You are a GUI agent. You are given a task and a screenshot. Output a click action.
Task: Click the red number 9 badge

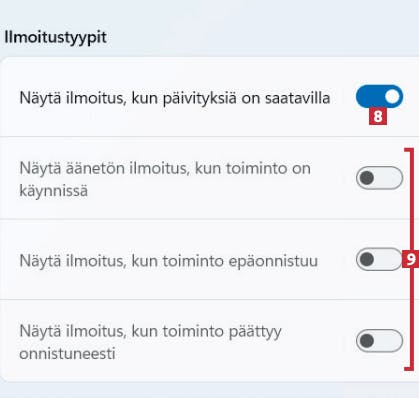[411, 259]
